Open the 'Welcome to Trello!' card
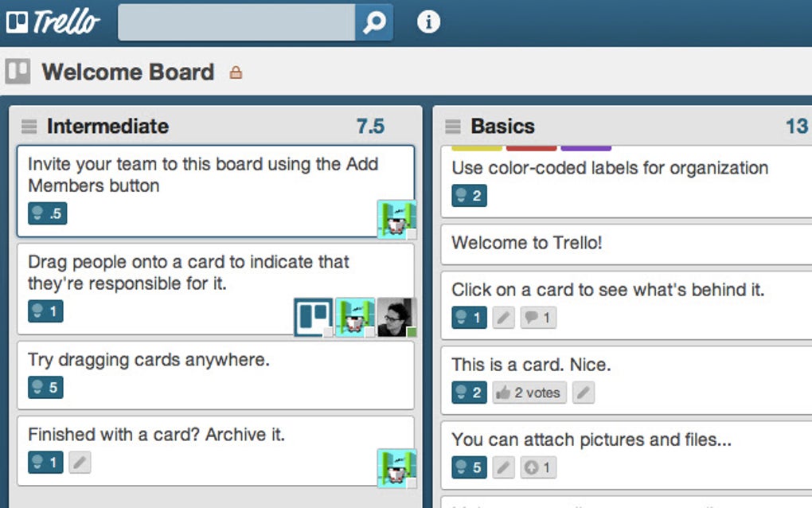This screenshot has height=508, width=812. 527,243
